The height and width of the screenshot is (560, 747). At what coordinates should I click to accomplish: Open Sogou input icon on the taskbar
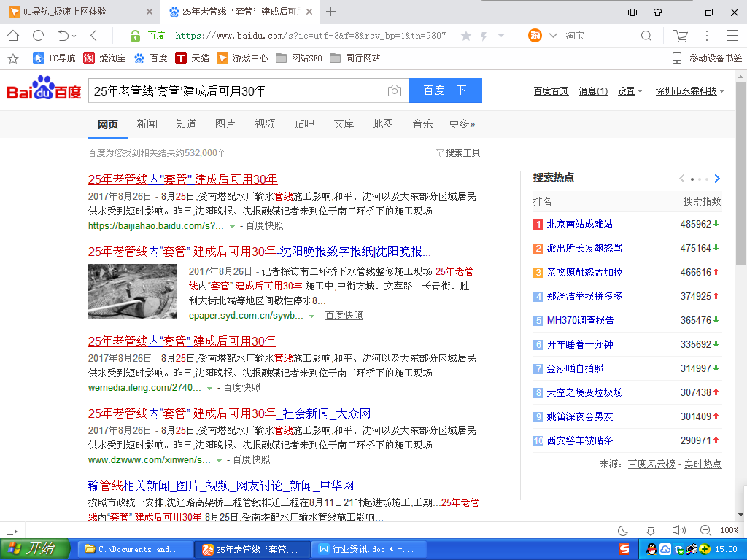(624, 549)
